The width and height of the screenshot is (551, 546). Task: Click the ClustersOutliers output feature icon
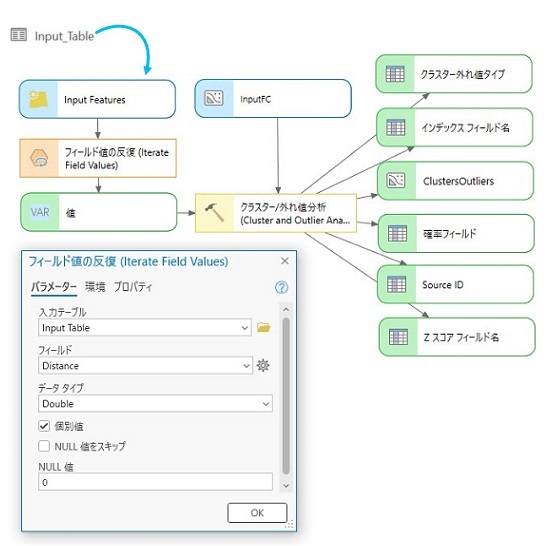[396, 181]
